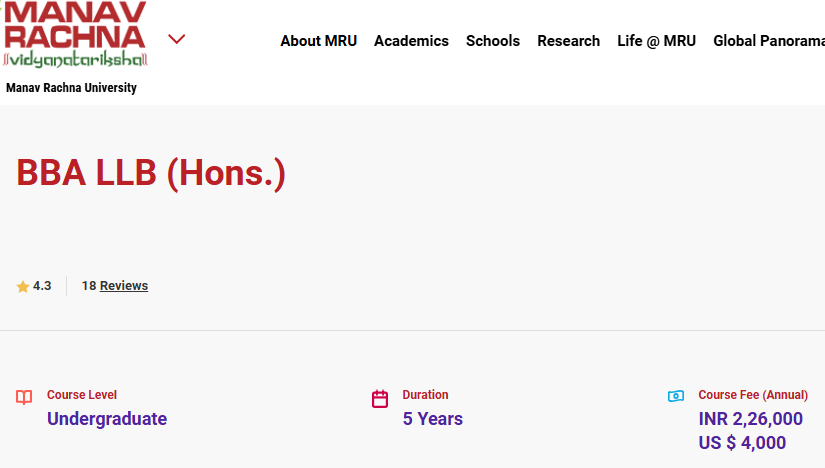The image size is (825, 468).
Task: Open the Global Panorama menu
Action: pos(768,41)
